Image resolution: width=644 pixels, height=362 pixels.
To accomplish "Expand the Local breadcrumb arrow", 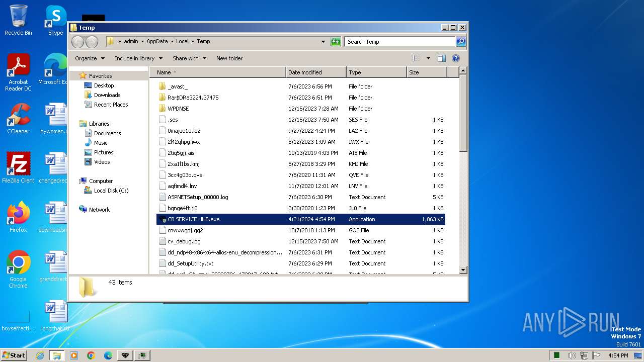I will 193,42.
